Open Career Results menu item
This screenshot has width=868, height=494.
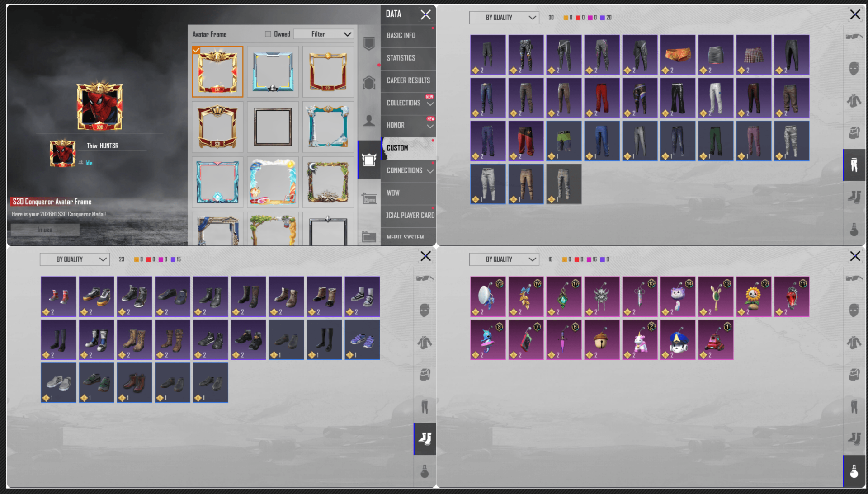[408, 80]
